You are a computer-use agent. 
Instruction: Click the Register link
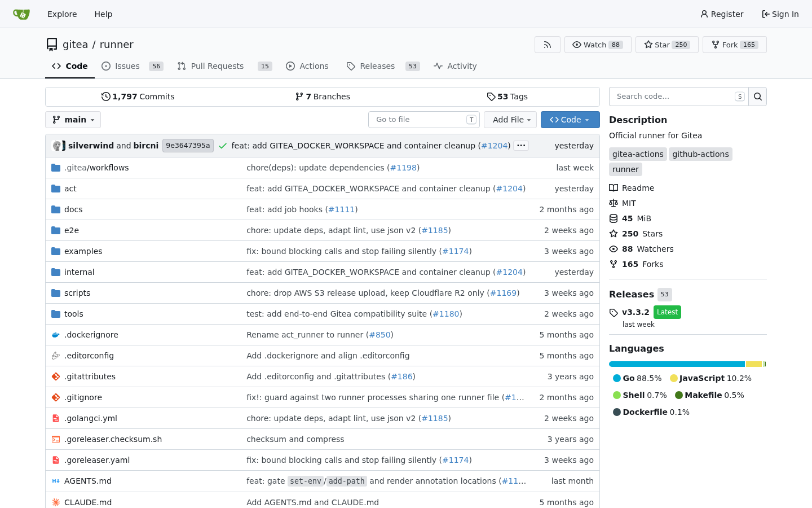722,14
